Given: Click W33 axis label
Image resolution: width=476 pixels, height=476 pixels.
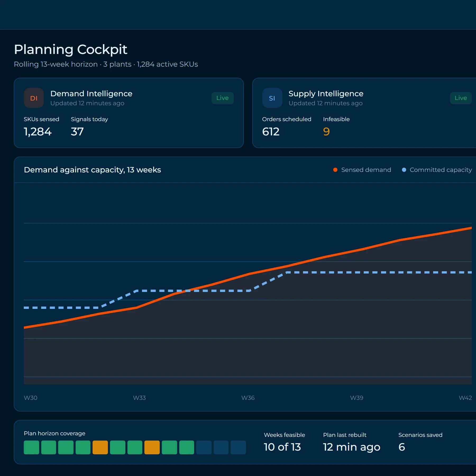Looking at the screenshot, I should click(x=139, y=398).
